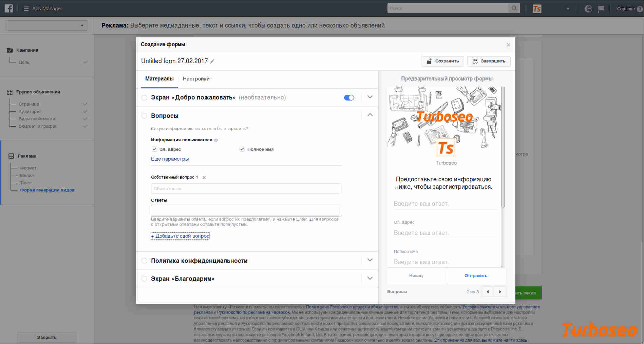Expand the Экран «Добро пожаловать» section

click(370, 97)
